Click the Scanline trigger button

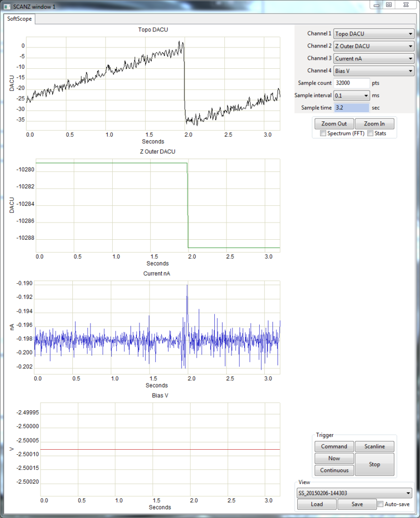pos(375,447)
